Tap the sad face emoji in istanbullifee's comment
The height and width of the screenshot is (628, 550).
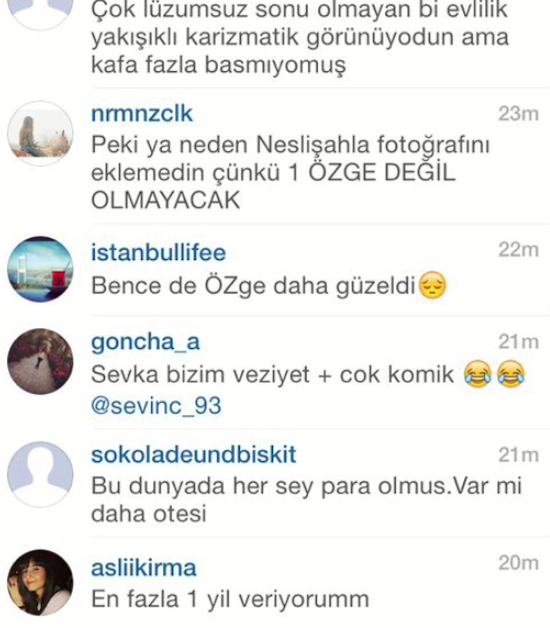pos(432,285)
